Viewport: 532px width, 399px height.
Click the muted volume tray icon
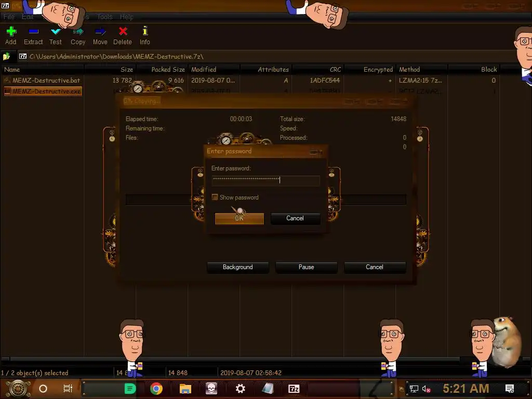pos(426,389)
